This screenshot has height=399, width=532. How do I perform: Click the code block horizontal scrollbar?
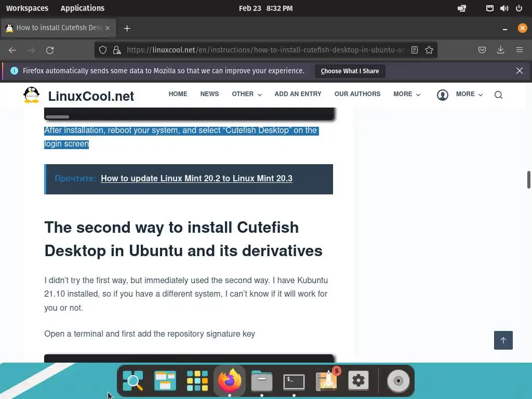[x=57, y=117]
